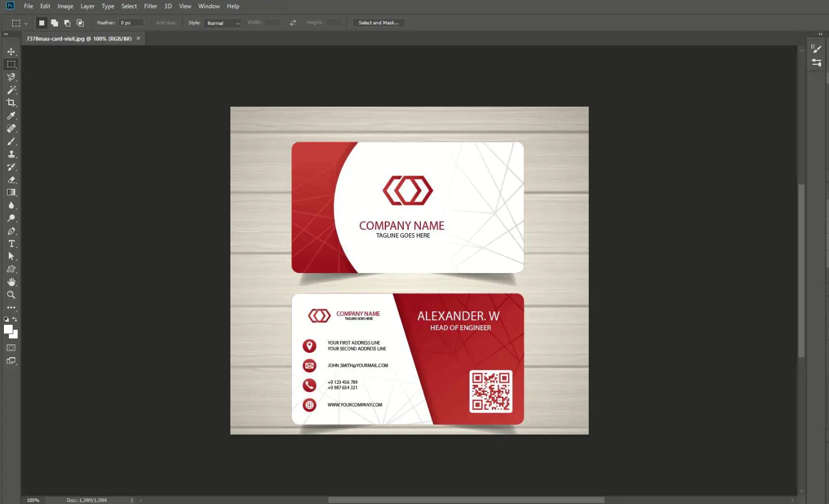829x504 pixels.
Task: Select the Gradient tool
Action: point(11,192)
